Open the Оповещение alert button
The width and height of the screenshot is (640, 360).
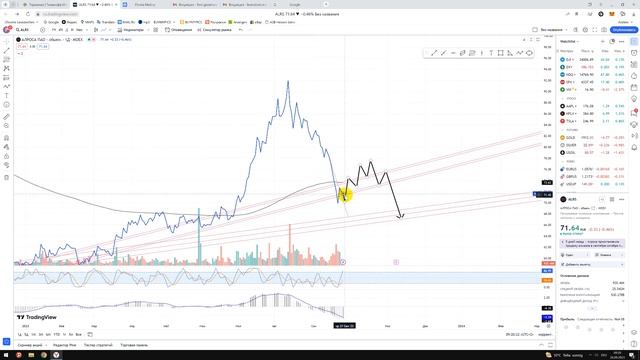pyautogui.click(x=178, y=30)
